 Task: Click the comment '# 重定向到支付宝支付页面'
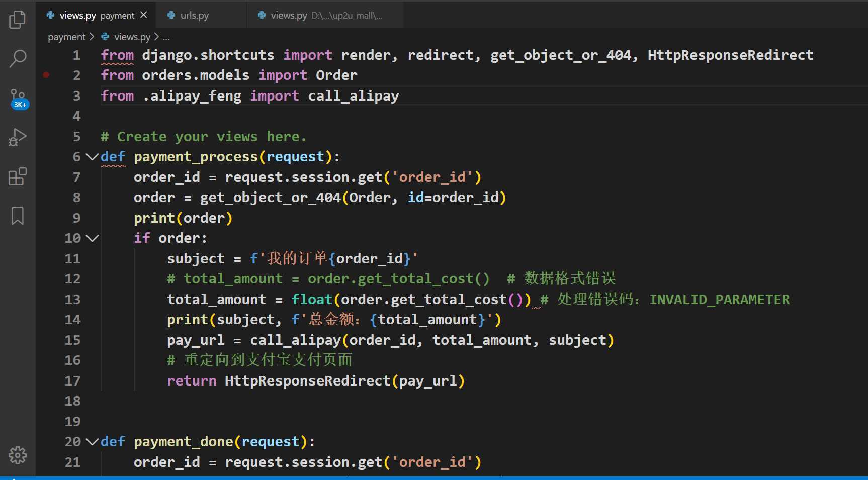pos(259,360)
